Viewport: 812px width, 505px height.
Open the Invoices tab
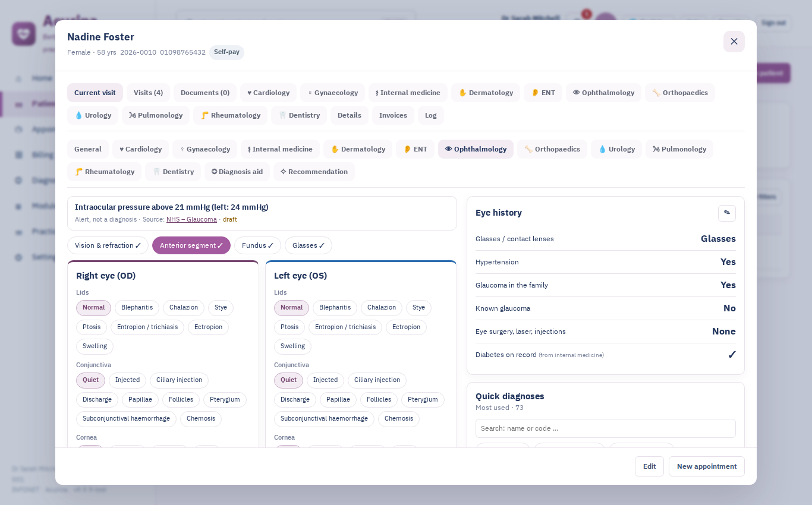(x=393, y=115)
